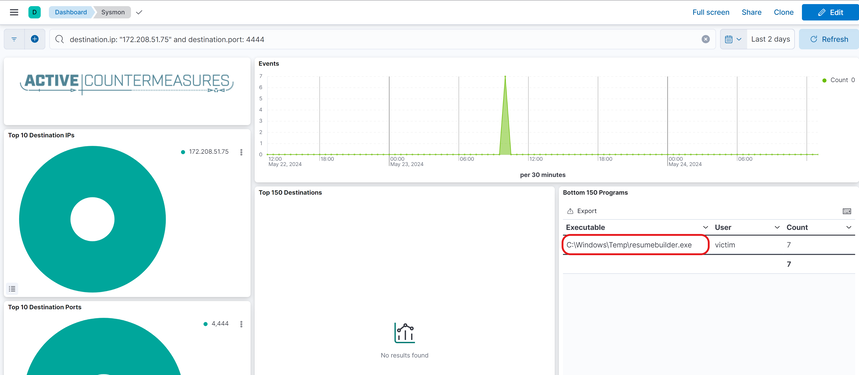Click the victim user cell
Image resolution: width=859 pixels, height=375 pixels.
725,245
